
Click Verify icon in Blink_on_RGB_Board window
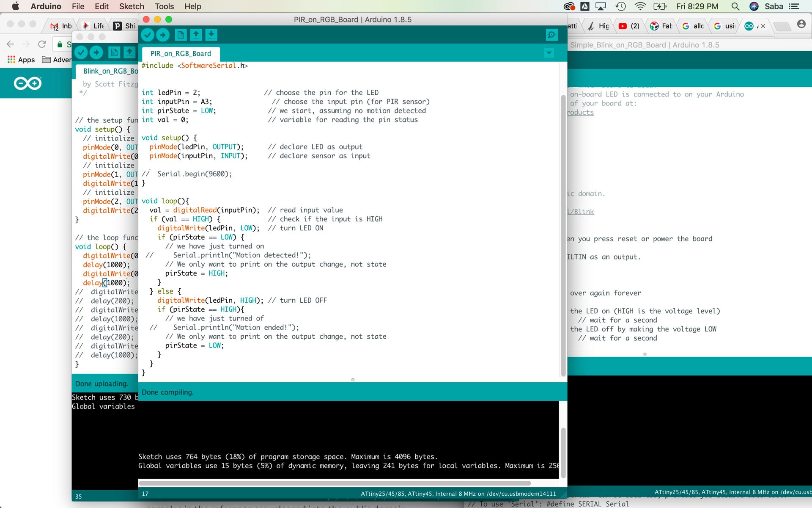[81, 52]
